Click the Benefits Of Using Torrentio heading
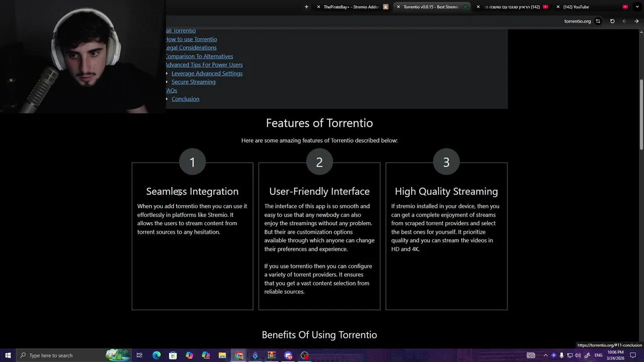The width and height of the screenshot is (644, 362). point(319,335)
